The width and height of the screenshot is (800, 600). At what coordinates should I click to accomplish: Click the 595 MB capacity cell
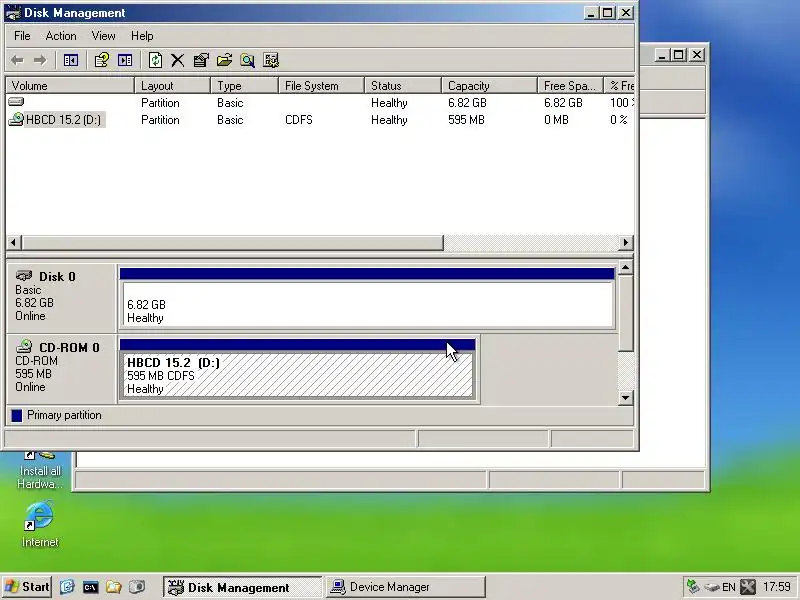pos(466,120)
